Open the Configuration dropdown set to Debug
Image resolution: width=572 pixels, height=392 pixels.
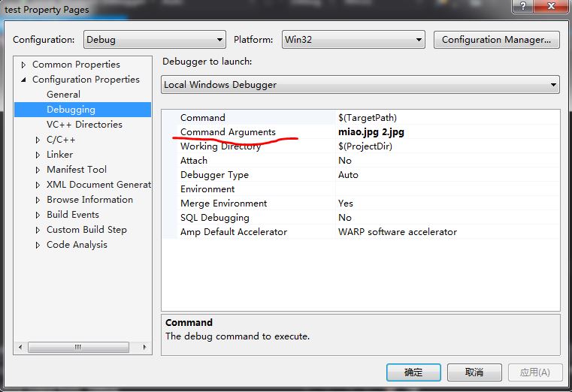[x=154, y=40]
